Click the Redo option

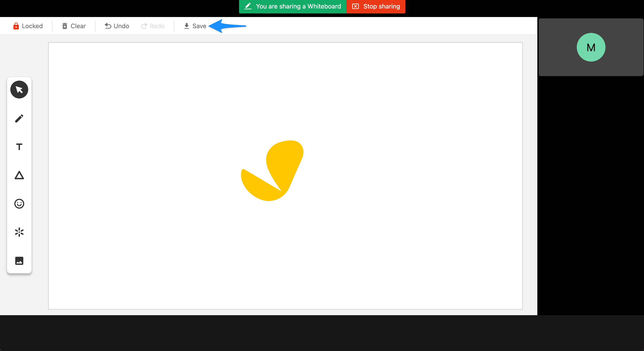tap(153, 26)
